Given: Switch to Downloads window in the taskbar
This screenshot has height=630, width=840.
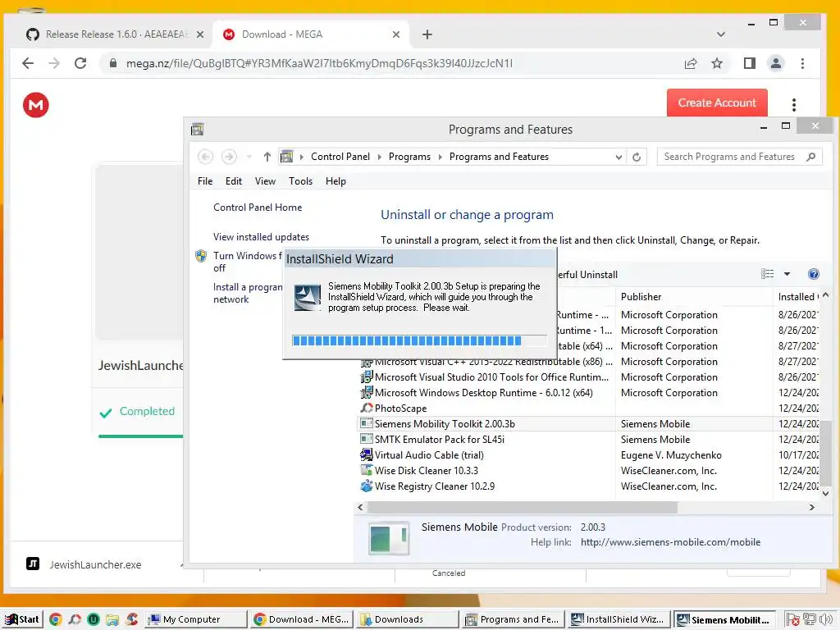Looking at the screenshot, I should 407,619.
